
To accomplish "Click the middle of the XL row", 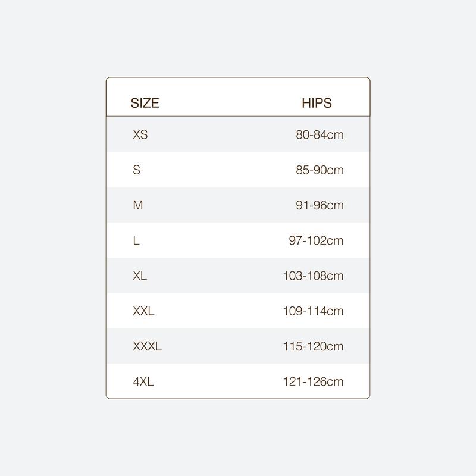I will pos(238,275).
